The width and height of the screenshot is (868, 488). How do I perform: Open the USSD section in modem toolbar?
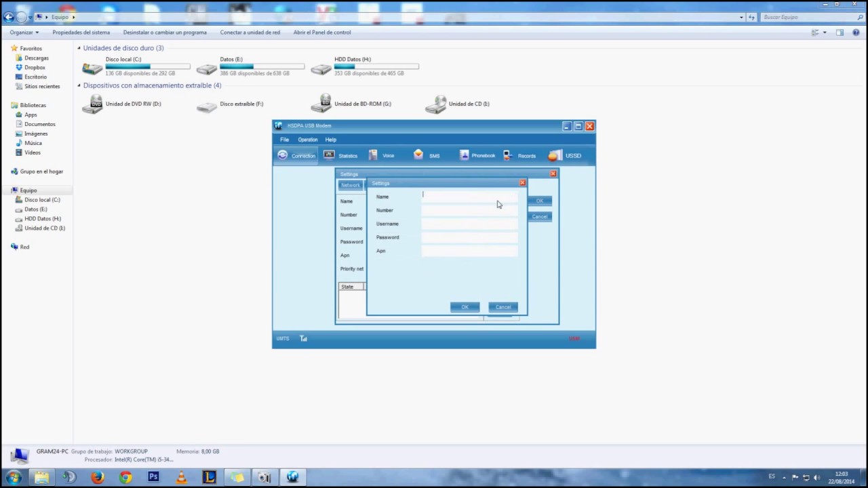pyautogui.click(x=565, y=155)
